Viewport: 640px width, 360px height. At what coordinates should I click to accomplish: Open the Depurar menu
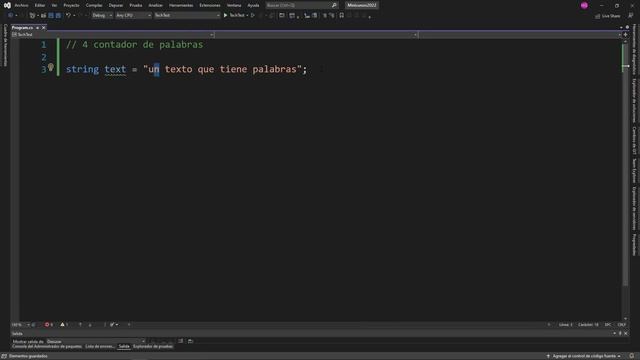116,5
